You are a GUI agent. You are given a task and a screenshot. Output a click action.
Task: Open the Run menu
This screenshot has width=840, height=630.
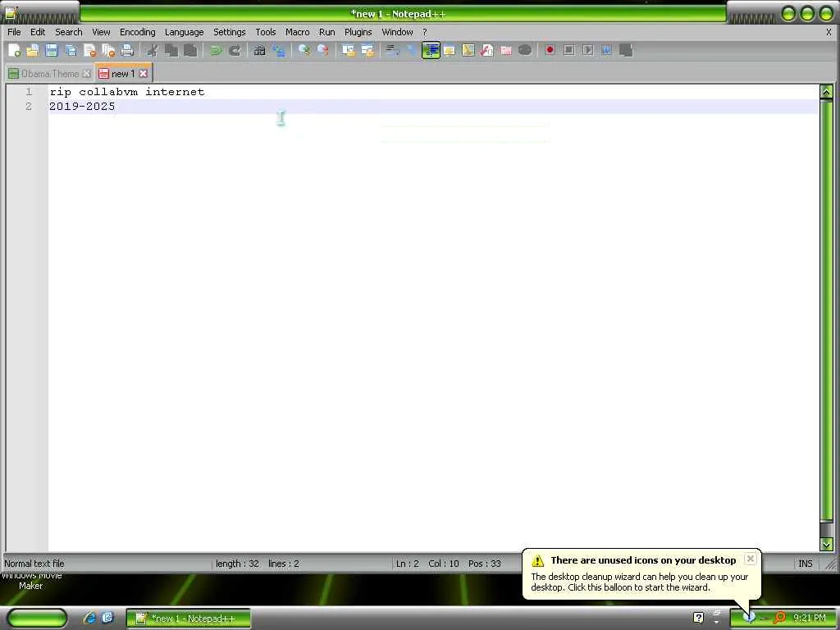(326, 32)
